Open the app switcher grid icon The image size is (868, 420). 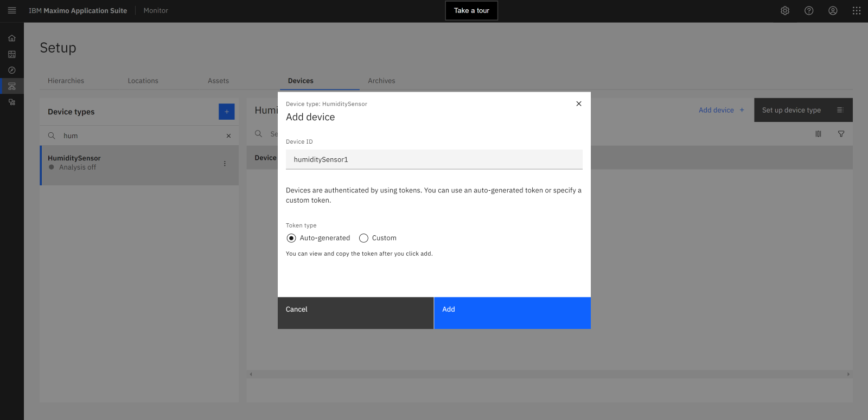[857, 11]
